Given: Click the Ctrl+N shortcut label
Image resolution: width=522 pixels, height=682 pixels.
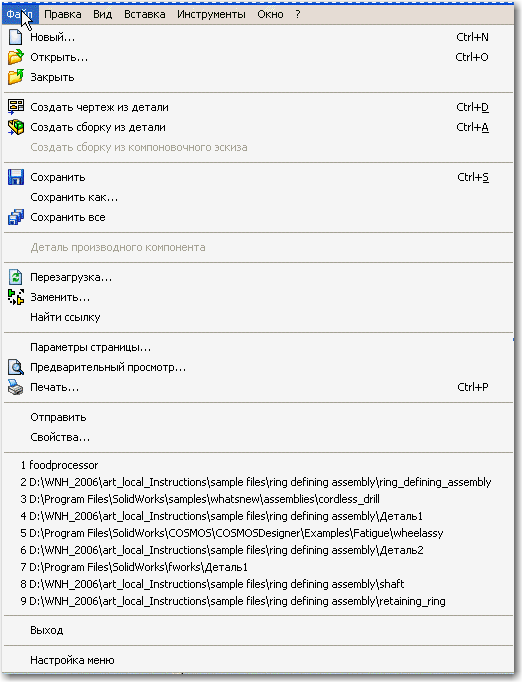Looking at the screenshot, I should click(x=472, y=37).
